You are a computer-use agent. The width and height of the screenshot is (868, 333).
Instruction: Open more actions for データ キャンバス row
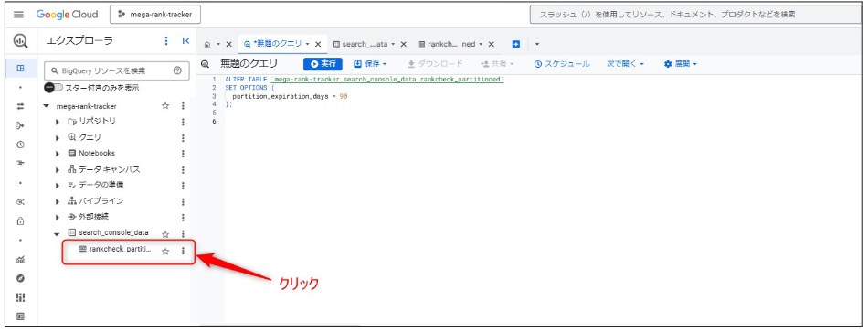[183, 170]
